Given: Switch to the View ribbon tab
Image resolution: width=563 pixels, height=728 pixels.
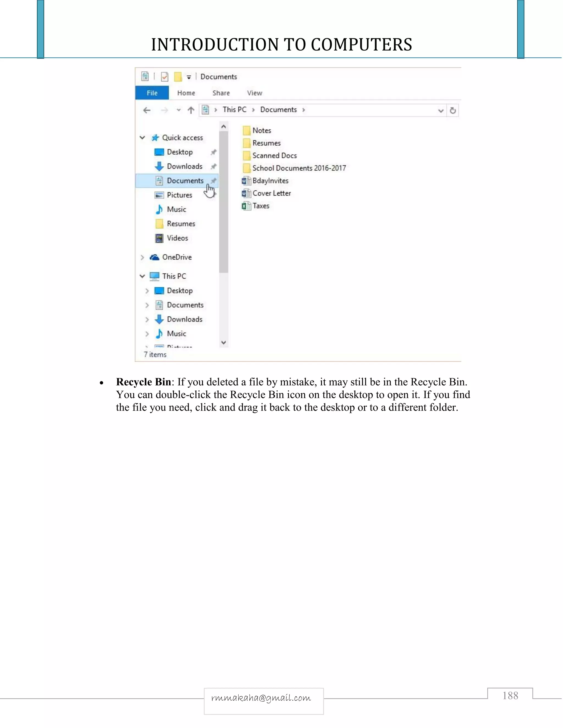Looking at the screenshot, I should [255, 93].
